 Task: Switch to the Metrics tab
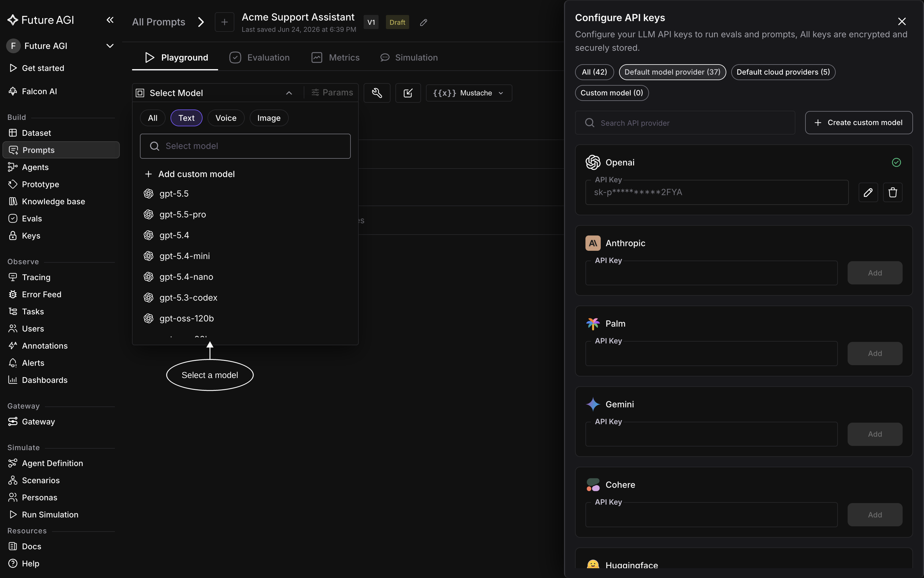click(x=335, y=57)
